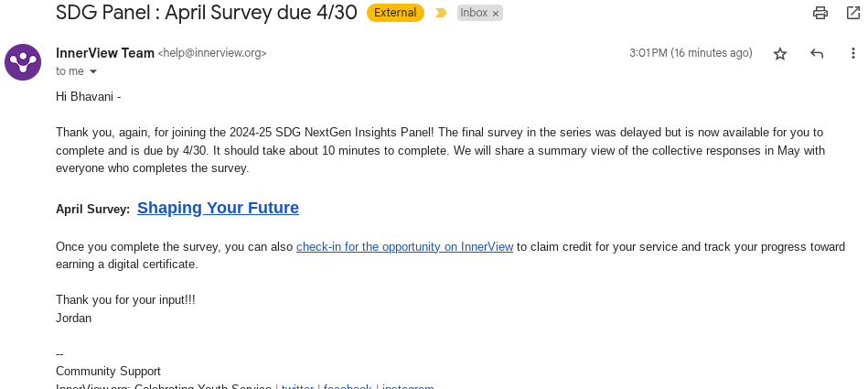Click the help@innerview.org sender address
868x389 pixels.
[x=212, y=54]
